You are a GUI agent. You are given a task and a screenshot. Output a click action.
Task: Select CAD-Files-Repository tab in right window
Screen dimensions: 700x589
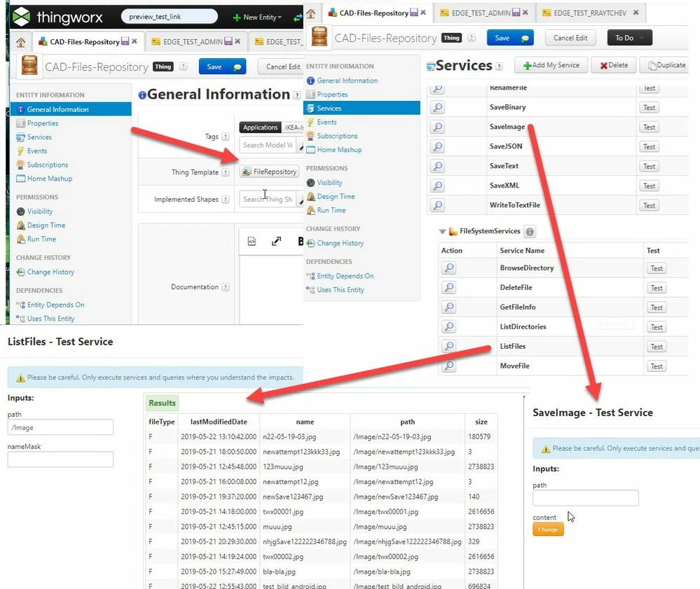(x=378, y=13)
